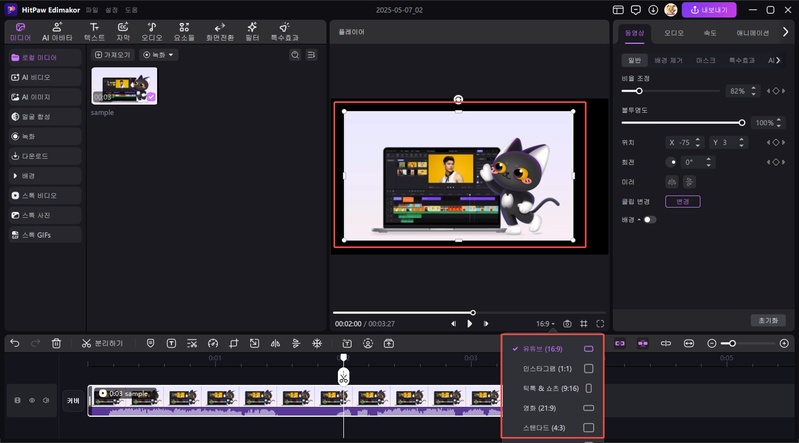This screenshot has width=799, height=443.
Task: Select AI 비디오 in sidebar
Action: pyautogui.click(x=45, y=77)
